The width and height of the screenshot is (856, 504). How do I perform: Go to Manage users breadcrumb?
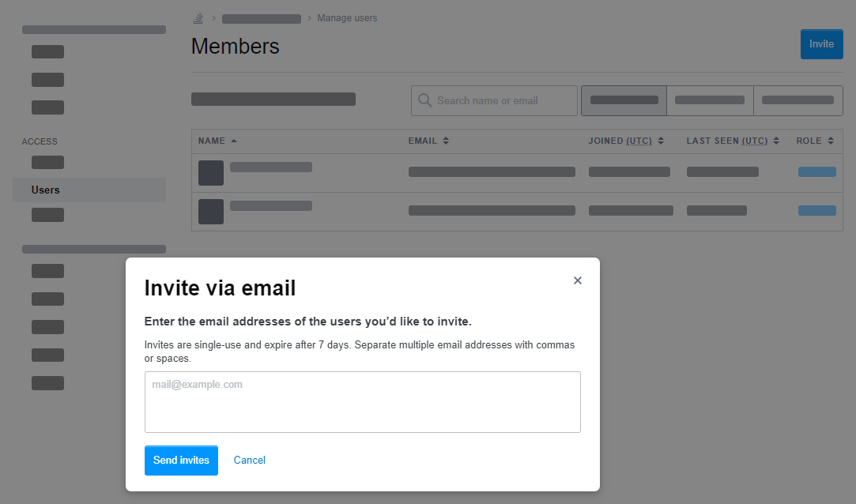click(347, 18)
